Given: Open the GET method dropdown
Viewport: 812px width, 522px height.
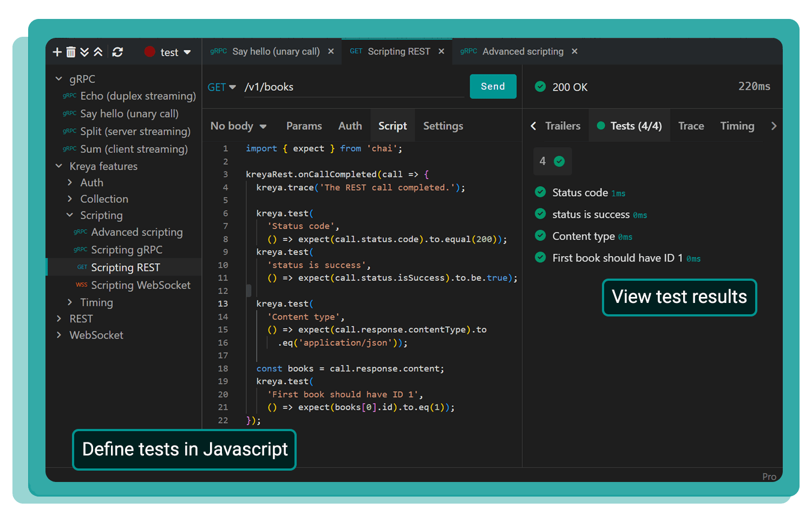Looking at the screenshot, I should [222, 87].
